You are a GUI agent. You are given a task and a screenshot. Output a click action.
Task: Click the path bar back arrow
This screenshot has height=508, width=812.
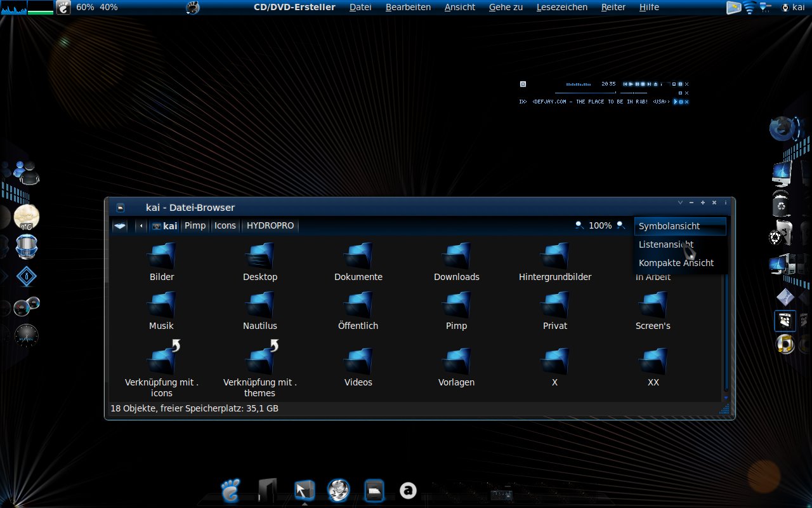141,225
